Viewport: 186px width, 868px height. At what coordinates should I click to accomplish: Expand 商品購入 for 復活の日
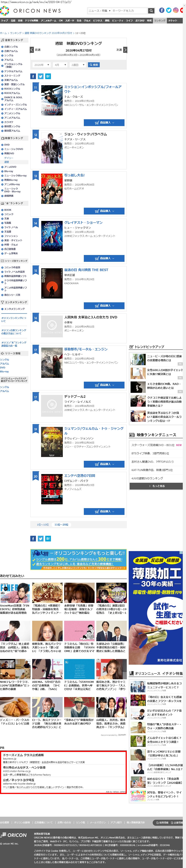(x=104, y=306)
